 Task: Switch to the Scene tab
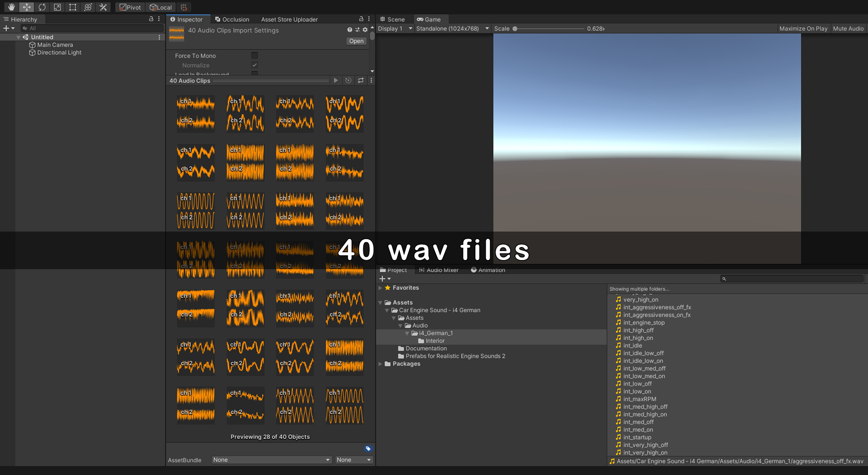point(393,19)
